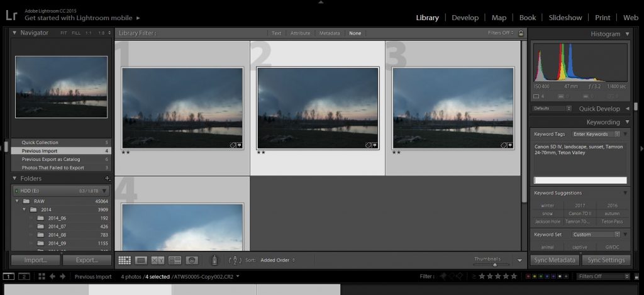Set Navigator zoom to FIT
644x295 pixels.
pyautogui.click(x=64, y=33)
